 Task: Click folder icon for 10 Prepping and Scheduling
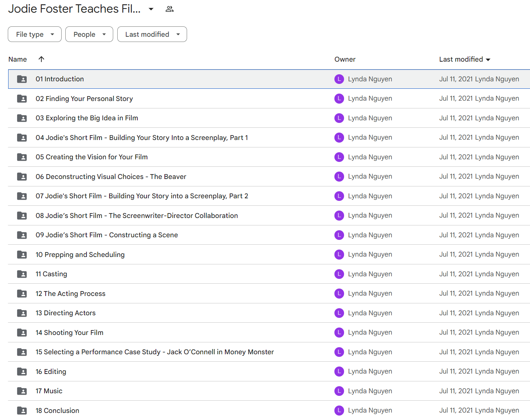[22, 254]
